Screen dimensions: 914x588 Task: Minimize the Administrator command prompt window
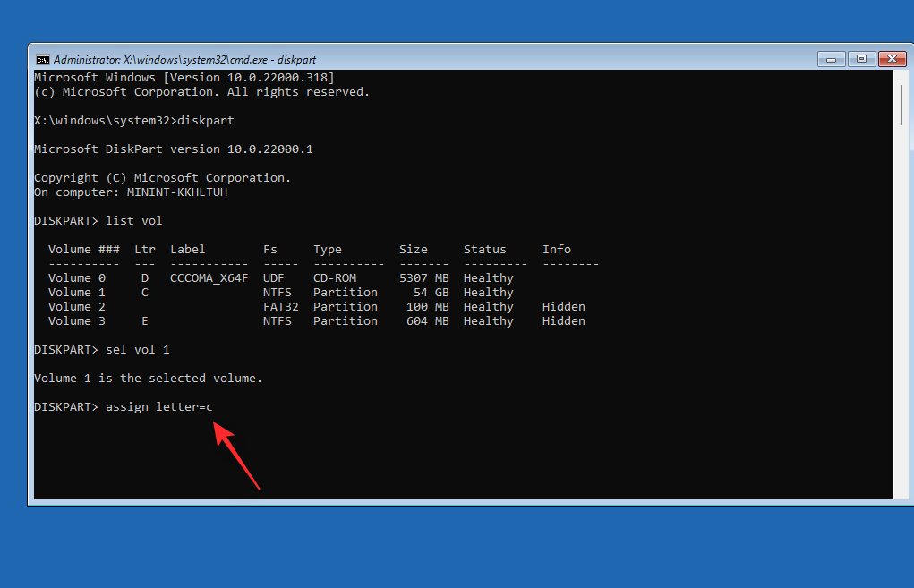pos(830,59)
